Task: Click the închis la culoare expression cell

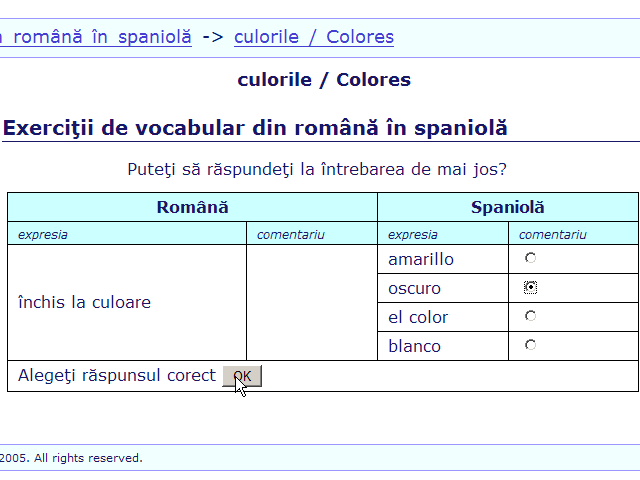Action: point(127,302)
